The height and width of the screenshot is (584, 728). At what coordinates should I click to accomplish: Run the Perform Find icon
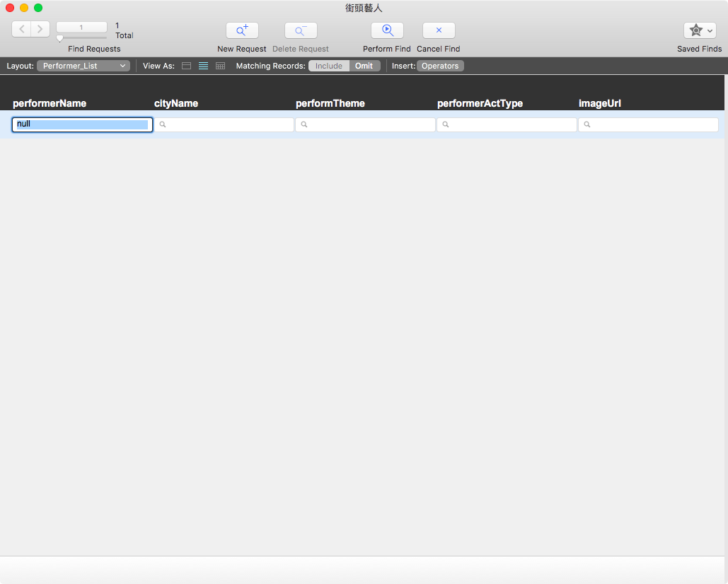387,30
